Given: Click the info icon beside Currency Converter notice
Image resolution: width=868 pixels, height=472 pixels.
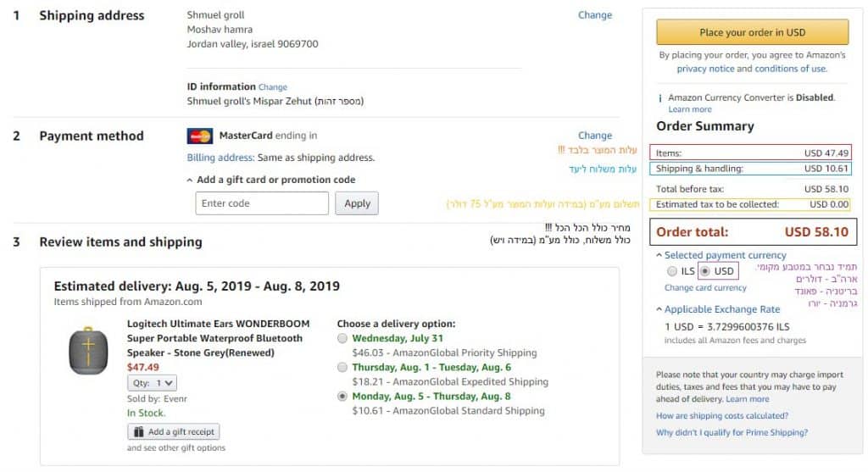Looking at the screenshot, I should click(660, 98).
